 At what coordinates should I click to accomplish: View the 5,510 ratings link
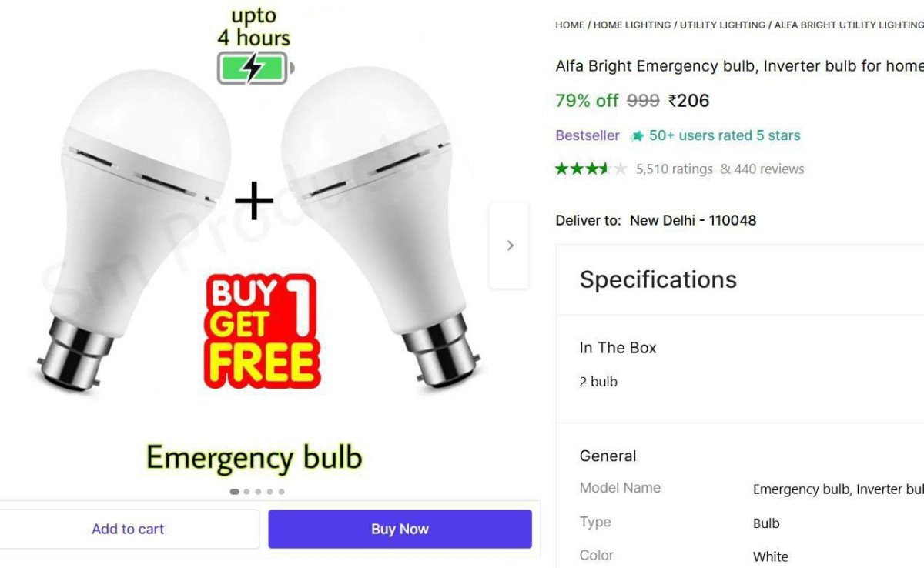click(x=675, y=169)
